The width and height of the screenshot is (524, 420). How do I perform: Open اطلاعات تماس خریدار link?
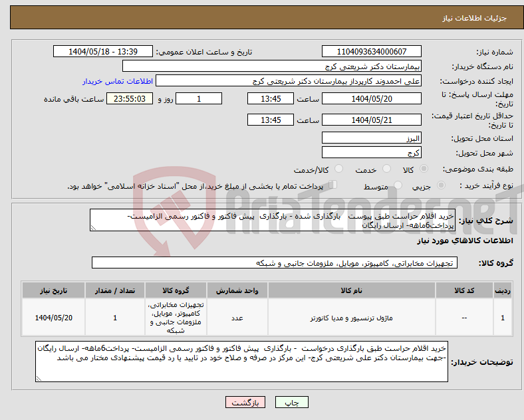[x=118, y=81]
